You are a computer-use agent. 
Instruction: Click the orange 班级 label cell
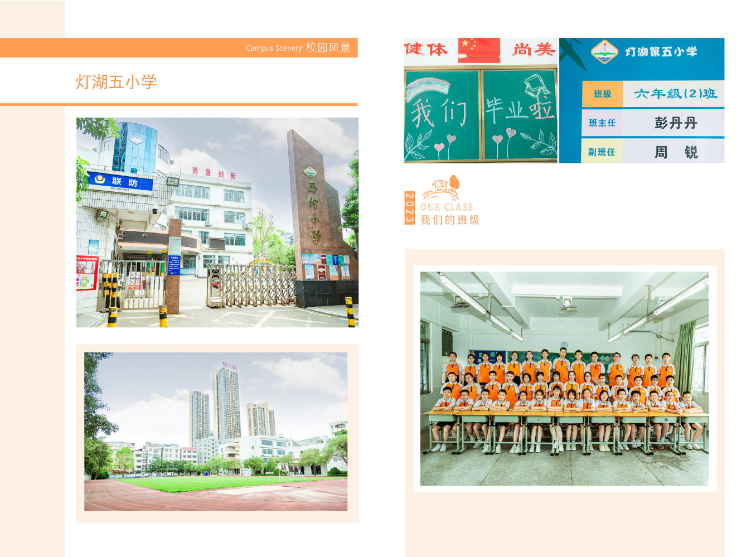602,94
